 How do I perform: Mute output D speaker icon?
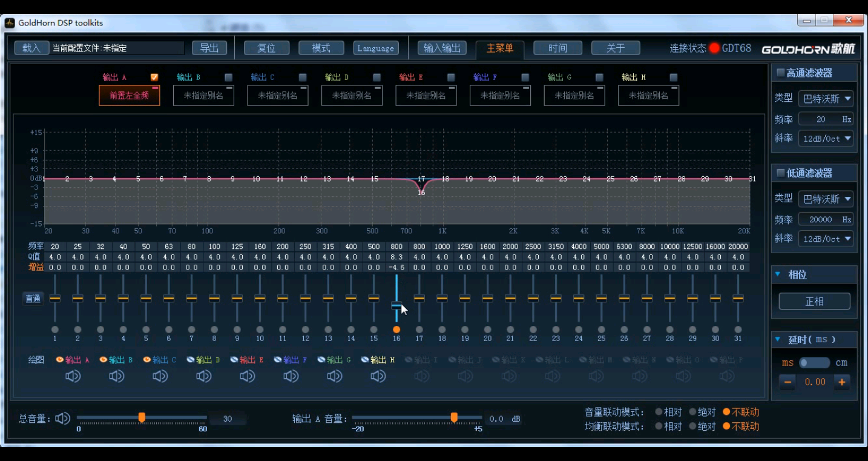pyautogui.click(x=204, y=376)
